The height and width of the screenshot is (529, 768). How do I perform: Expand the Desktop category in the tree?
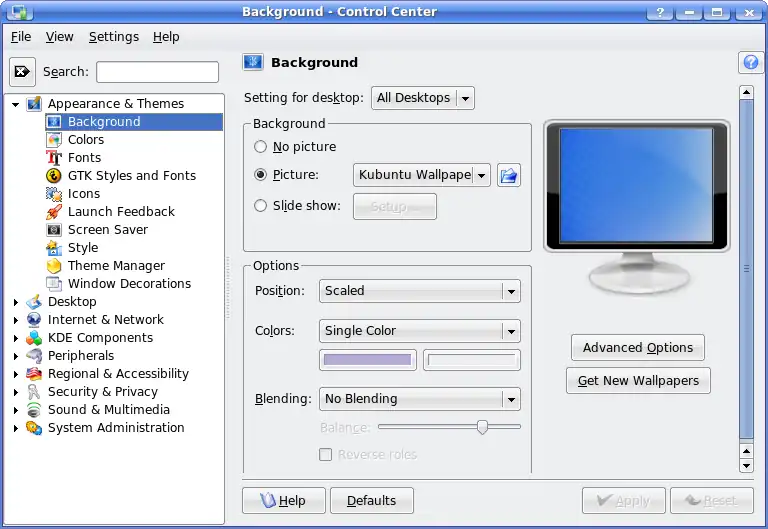tap(16, 302)
